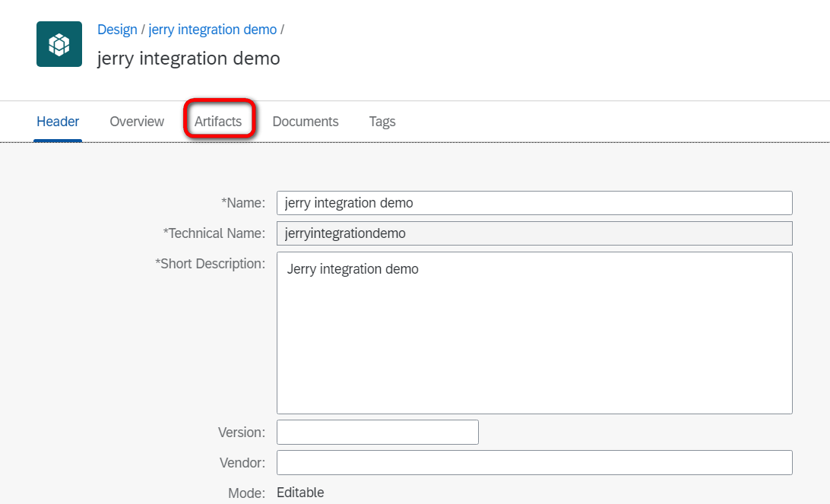This screenshot has width=830, height=504.
Task: Click the Version: label text
Action: click(241, 433)
